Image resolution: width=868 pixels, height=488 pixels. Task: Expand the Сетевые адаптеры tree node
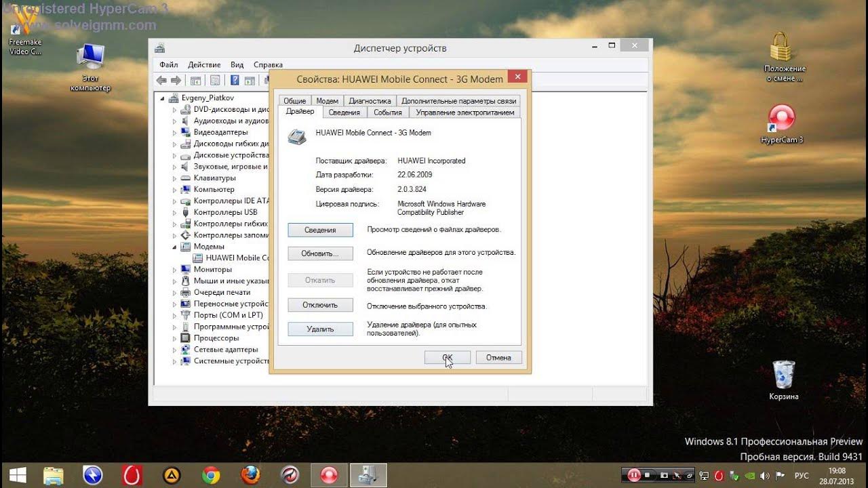(174, 350)
